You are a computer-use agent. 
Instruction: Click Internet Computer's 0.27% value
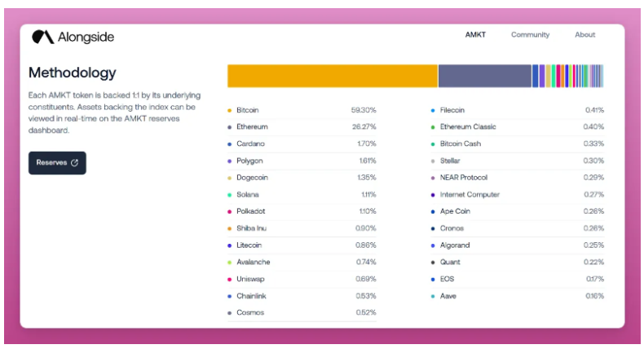tap(594, 194)
